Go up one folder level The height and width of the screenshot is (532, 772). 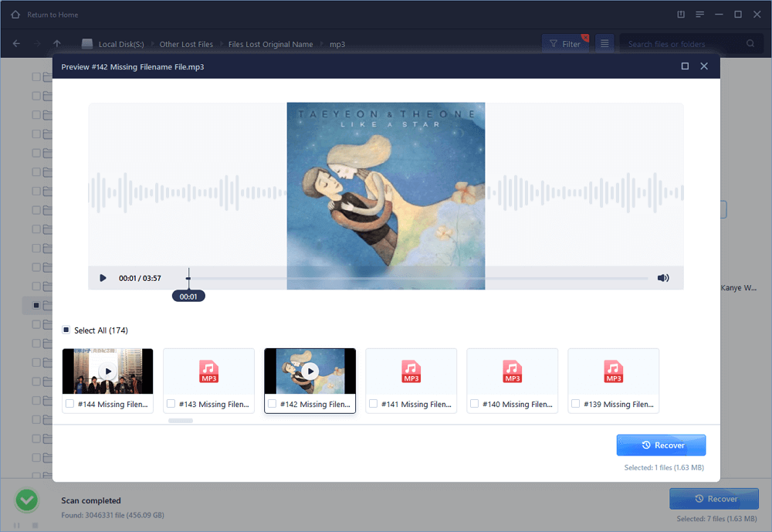click(x=57, y=43)
